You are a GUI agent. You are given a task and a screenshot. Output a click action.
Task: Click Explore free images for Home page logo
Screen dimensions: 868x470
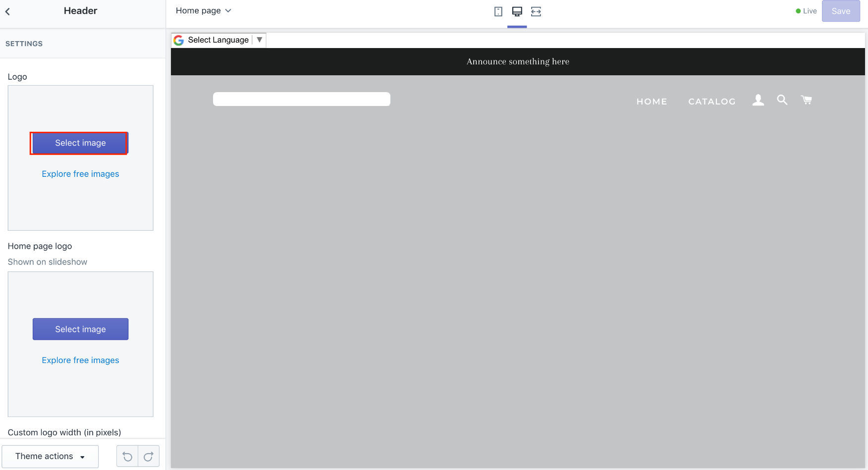coord(80,360)
